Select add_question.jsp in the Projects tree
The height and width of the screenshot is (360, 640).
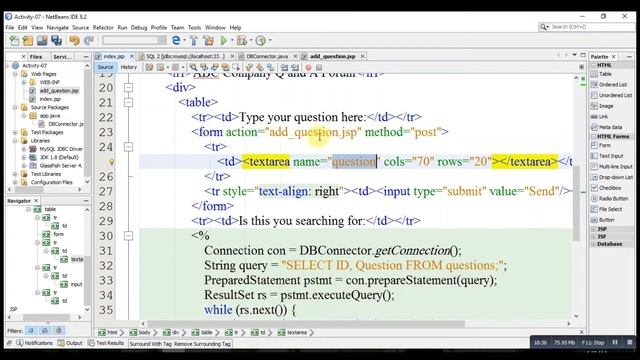(x=59, y=91)
